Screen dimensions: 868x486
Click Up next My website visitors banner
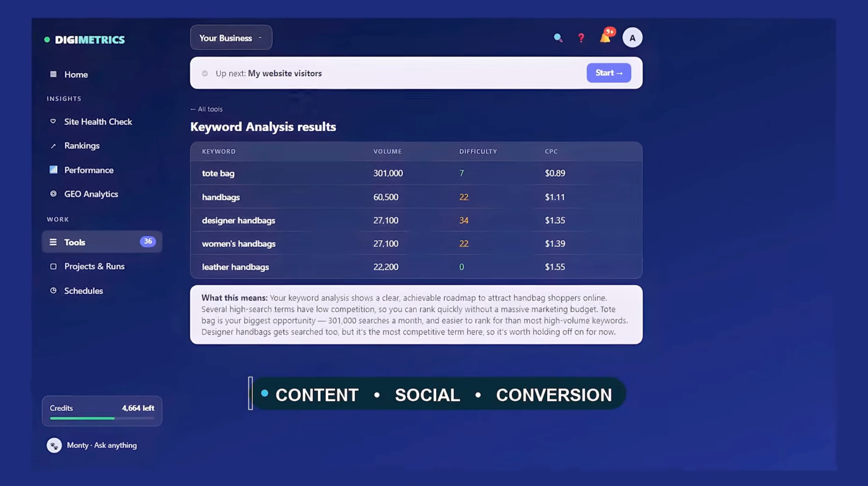416,73
